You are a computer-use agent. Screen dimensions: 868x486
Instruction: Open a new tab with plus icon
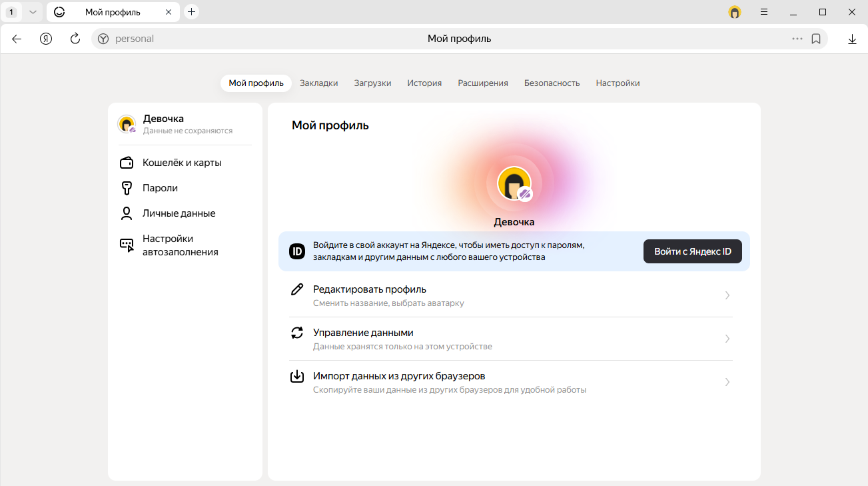click(x=192, y=11)
